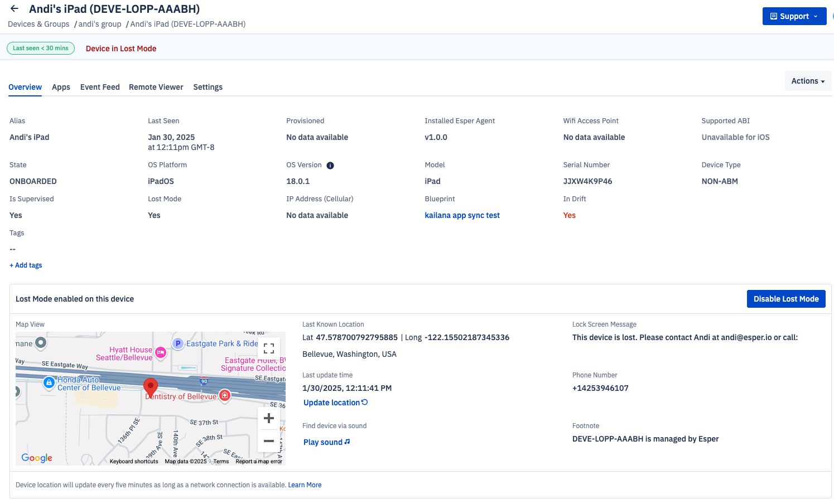Click the latitude value 47.578700792795885
Viewport: 834px width, 504px height.
coord(357,337)
